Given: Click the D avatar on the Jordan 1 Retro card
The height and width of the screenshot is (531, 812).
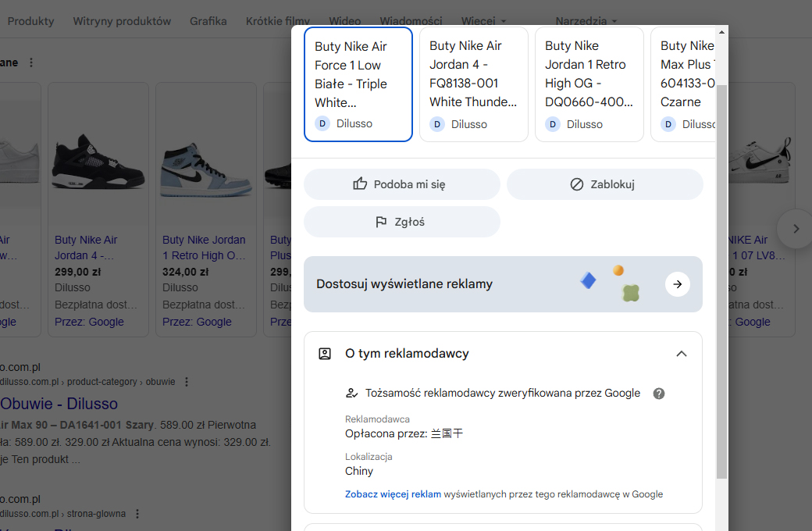Looking at the screenshot, I should pyautogui.click(x=553, y=124).
